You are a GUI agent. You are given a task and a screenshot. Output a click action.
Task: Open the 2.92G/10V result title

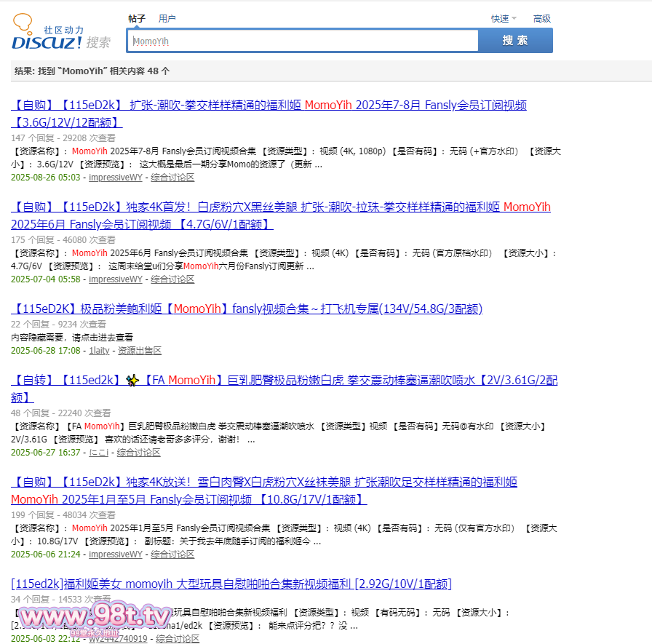point(231,584)
